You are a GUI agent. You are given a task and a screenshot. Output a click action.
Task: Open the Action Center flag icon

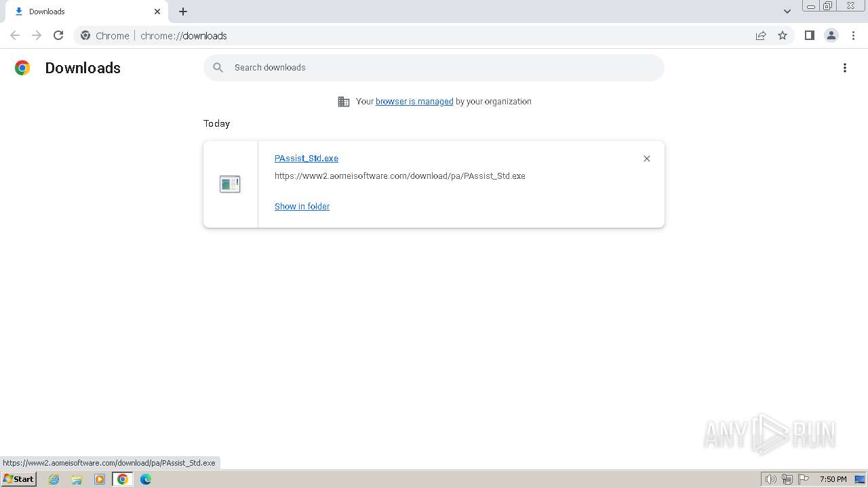[804, 479]
